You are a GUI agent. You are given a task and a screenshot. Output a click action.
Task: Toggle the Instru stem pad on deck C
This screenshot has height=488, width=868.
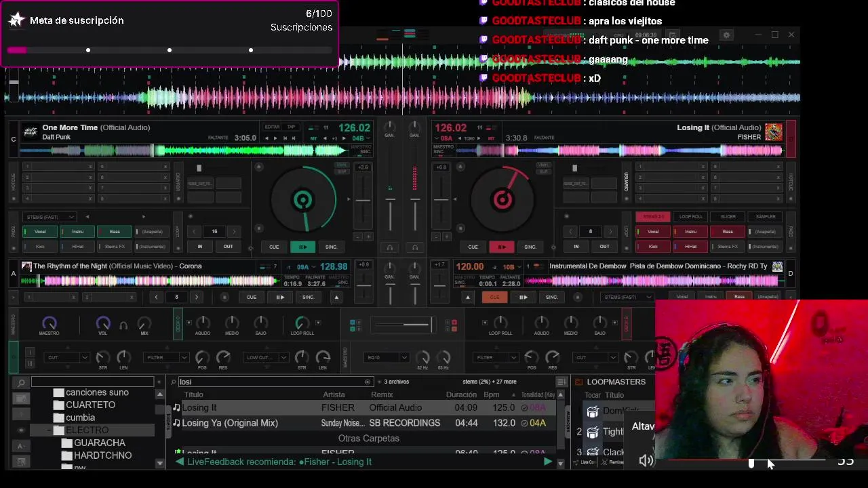click(77, 232)
